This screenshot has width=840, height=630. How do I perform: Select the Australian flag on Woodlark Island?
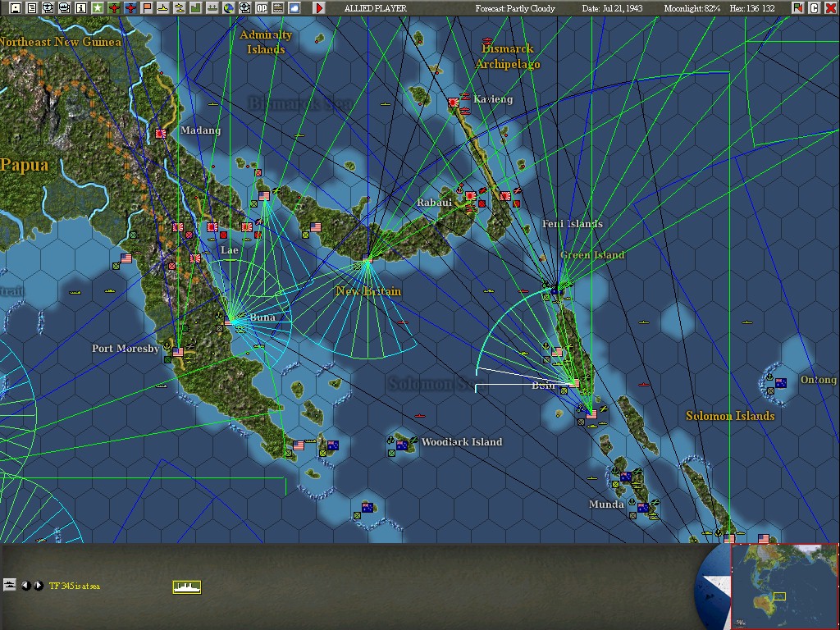402,445
